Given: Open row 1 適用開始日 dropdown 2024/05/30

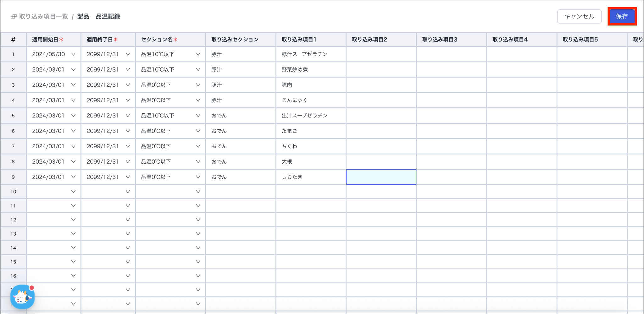Looking at the screenshot, I should (53, 54).
